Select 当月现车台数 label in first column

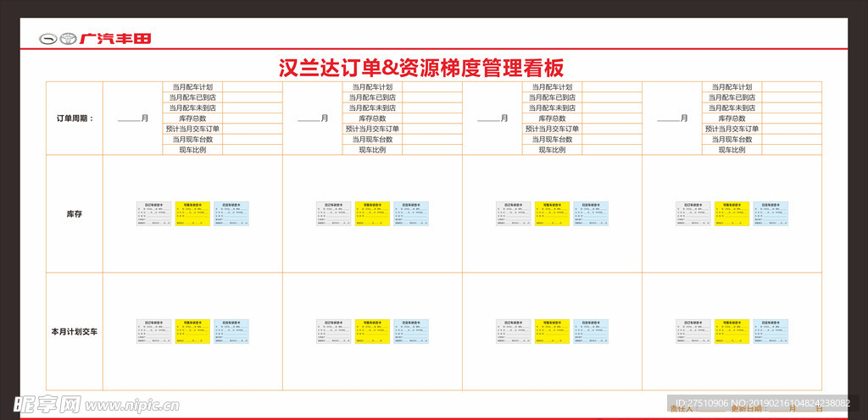point(192,139)
